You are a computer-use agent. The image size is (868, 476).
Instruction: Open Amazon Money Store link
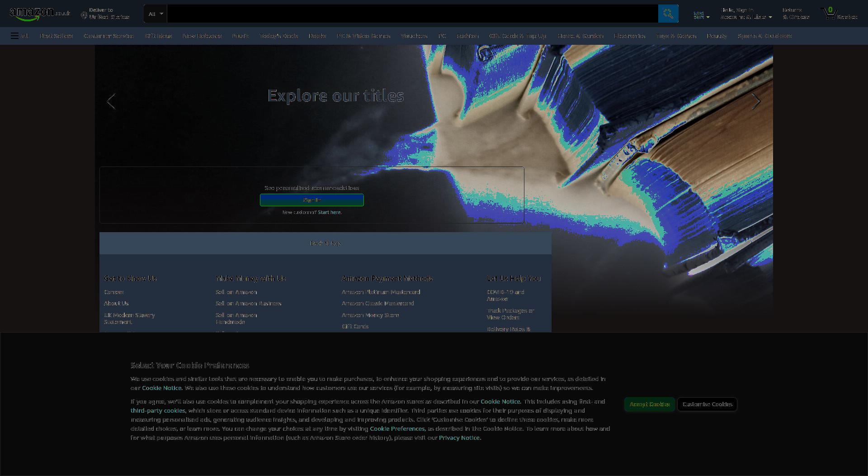pos(370,315)
